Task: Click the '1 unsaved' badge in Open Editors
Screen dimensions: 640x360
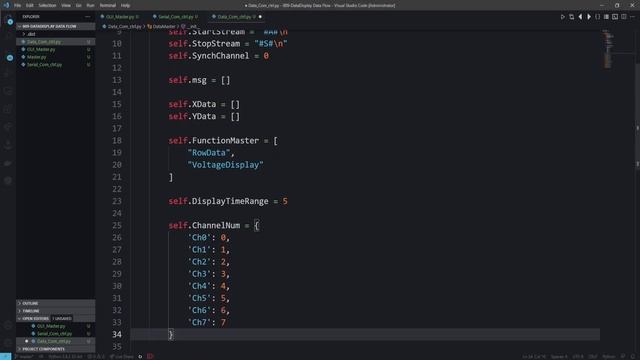Action: point(62,318)
